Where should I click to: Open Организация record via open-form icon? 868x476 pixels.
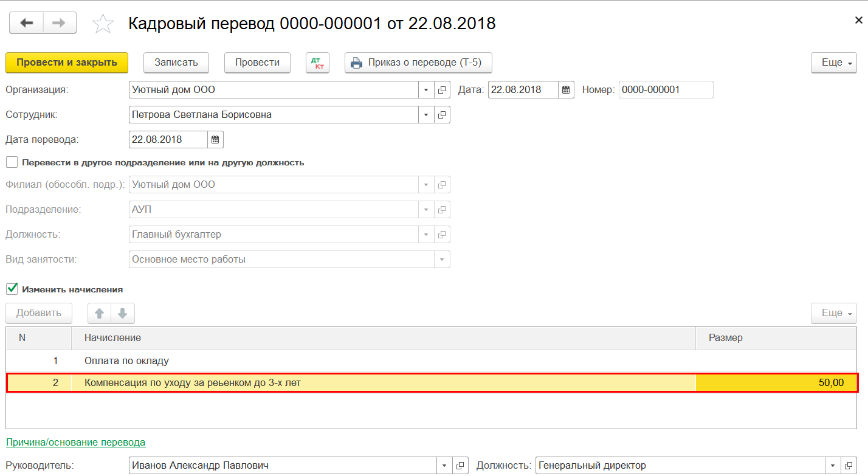point(443,90)
